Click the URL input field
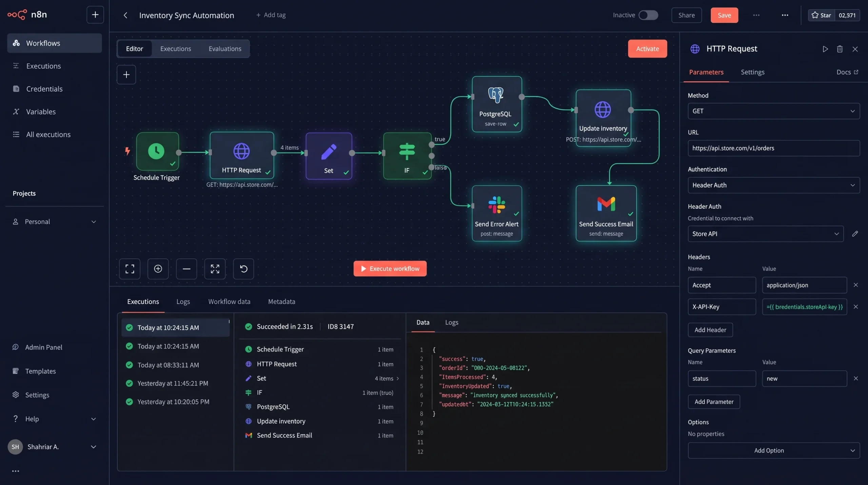Viewport: 868px width, 485px height. (x=773, y=148)
